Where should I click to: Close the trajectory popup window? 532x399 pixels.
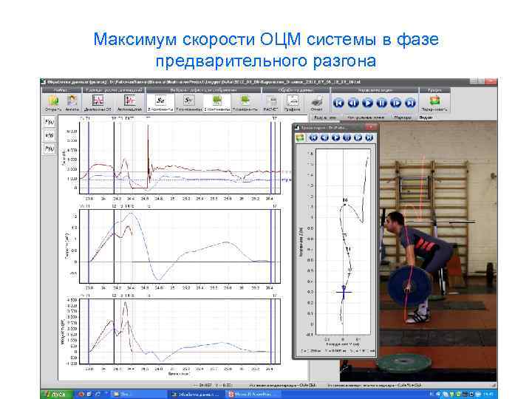370,127
